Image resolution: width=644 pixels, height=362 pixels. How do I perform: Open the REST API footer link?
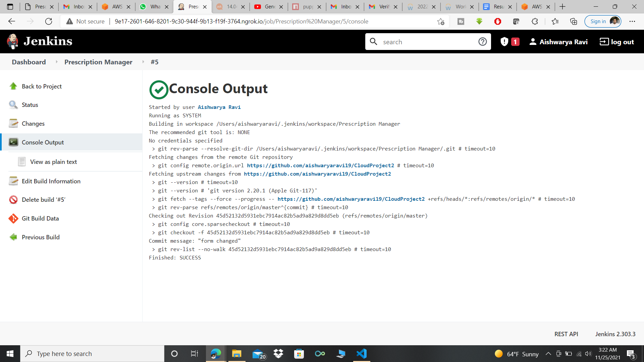pos(566,334)
